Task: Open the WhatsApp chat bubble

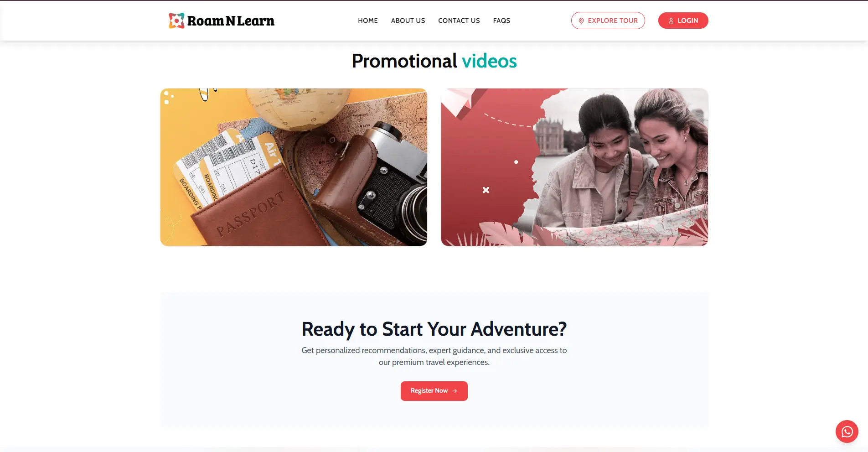Action: [x=847, y=431]
